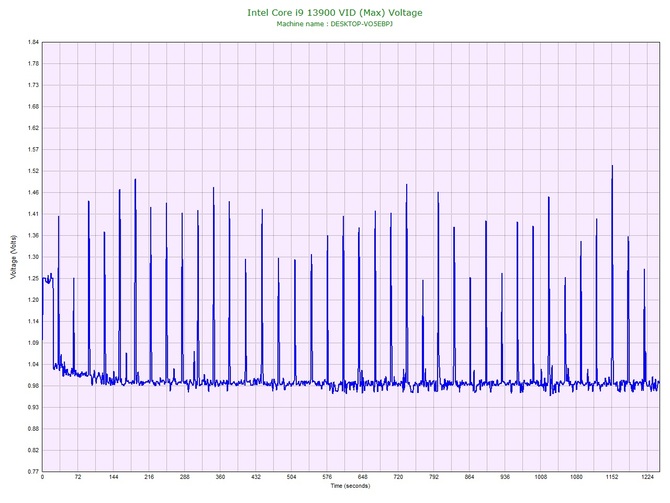Pick the 1.30 voltage axis value

33,257
